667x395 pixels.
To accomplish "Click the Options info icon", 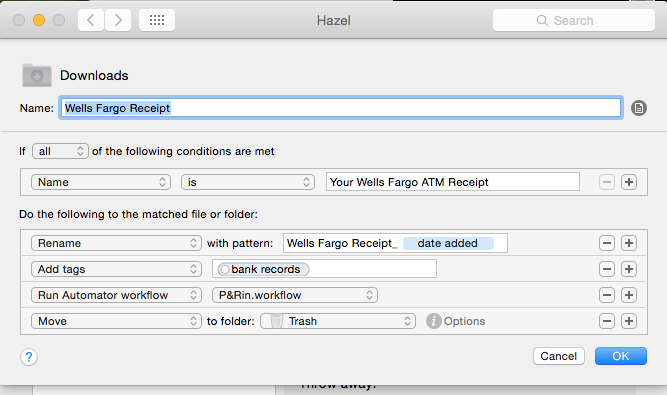I will click(x=433, y=321).
